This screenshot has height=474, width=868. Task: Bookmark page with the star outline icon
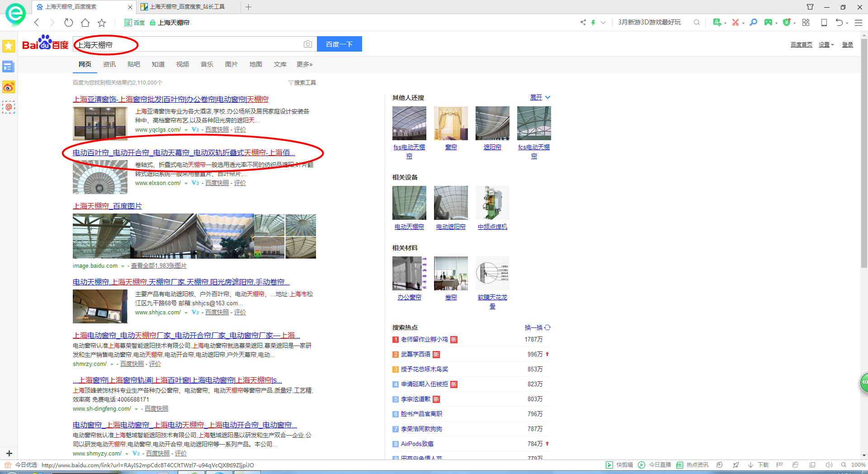102,23
